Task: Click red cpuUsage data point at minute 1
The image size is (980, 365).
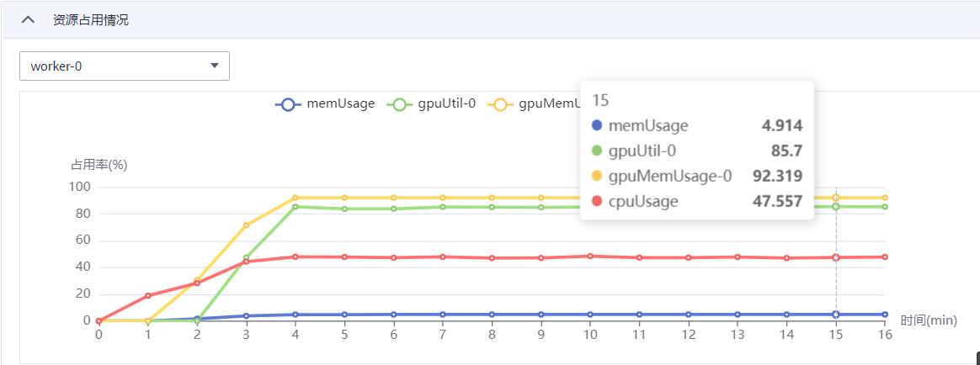Action: [x=148, y=295]
